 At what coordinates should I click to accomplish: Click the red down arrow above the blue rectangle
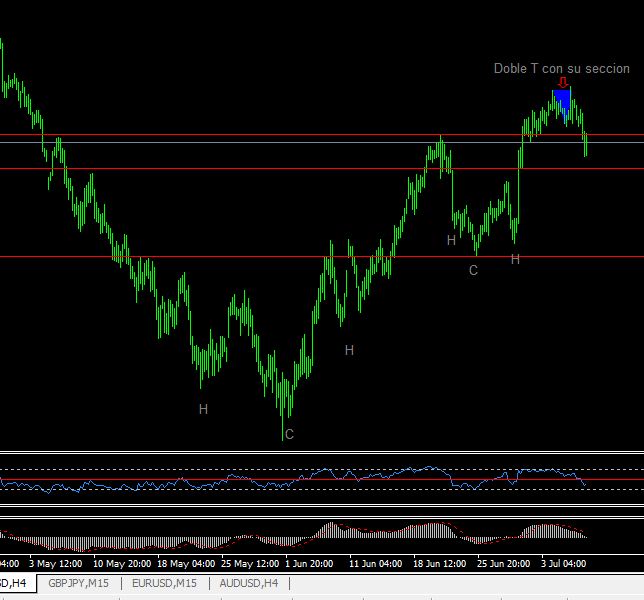click(563, 83)
